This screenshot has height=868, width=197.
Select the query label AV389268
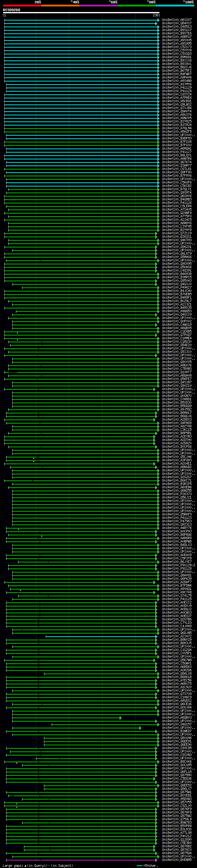point(11,10)
